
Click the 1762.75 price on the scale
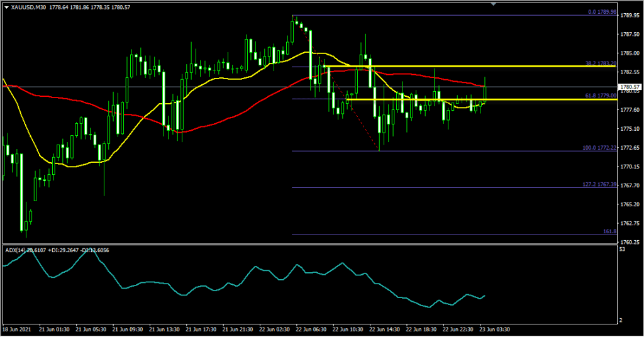click(630, 223)
